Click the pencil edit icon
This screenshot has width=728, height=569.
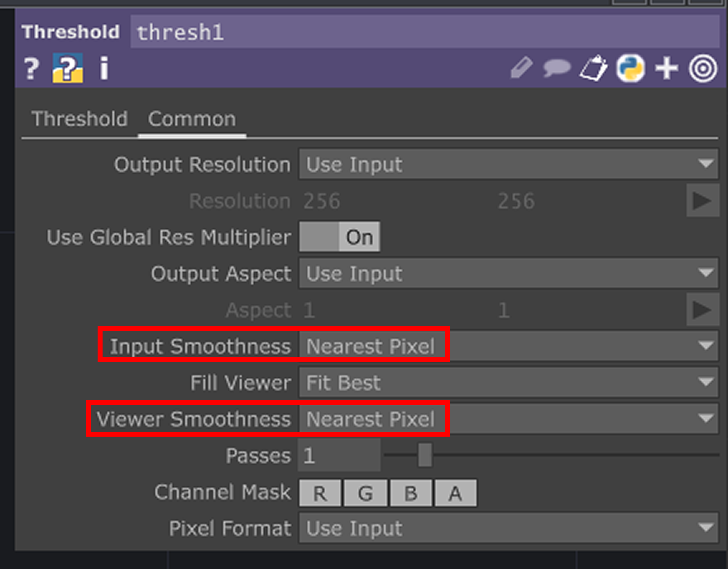coord(521,68)
